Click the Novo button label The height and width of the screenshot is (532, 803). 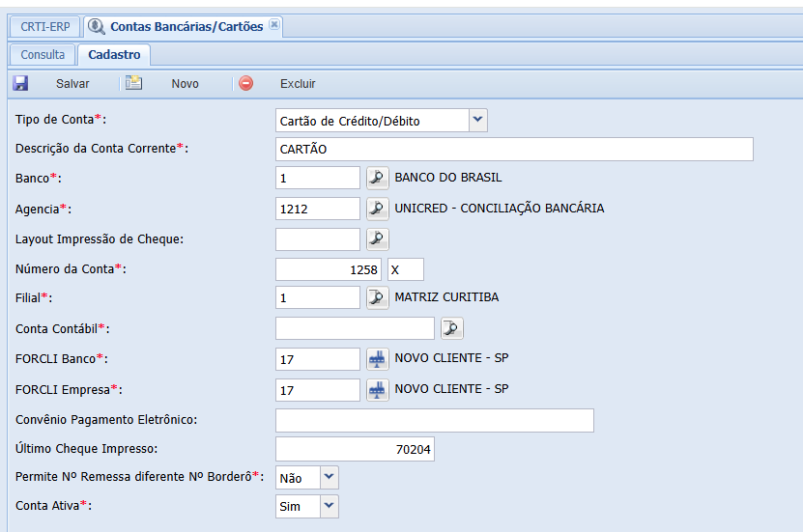pos(185,84)
